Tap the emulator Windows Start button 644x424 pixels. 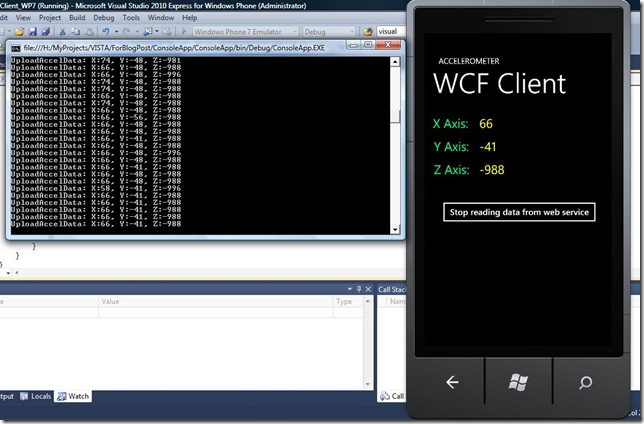[518, 383]
